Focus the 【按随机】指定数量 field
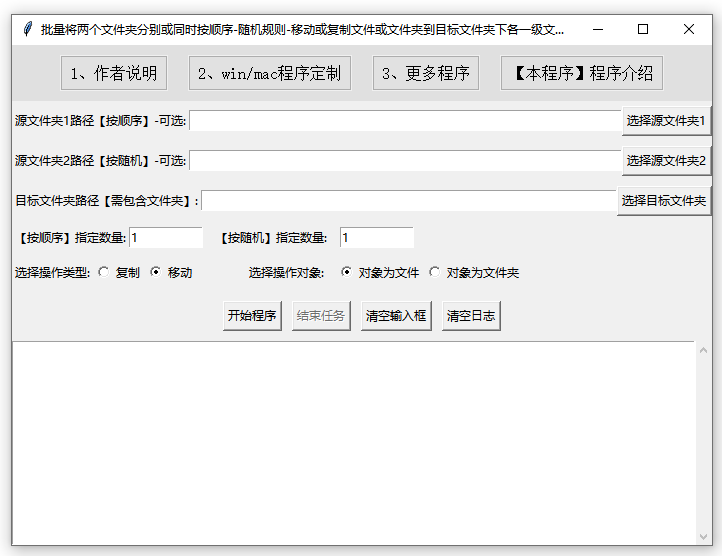The height and width of the screenshot is (556, 722). [x=377, y=238]
